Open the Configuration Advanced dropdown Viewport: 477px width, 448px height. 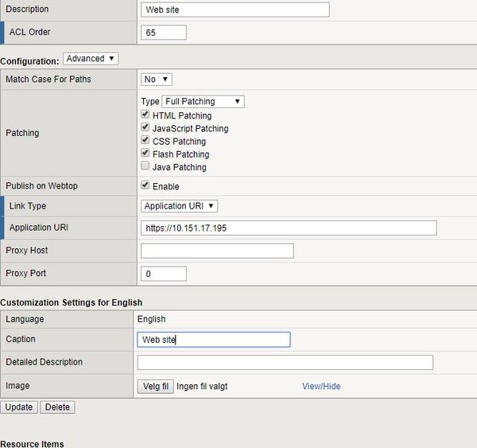click(91, 59)
